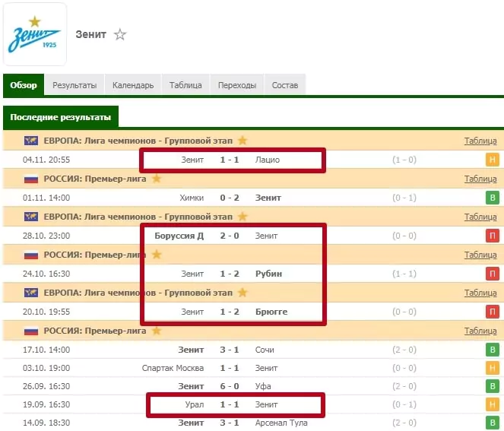504x431 pixels.
Task: Click Europe flag icon above Зенит–Лацио match
Action: pyautogui.click(x=31, y=141)
